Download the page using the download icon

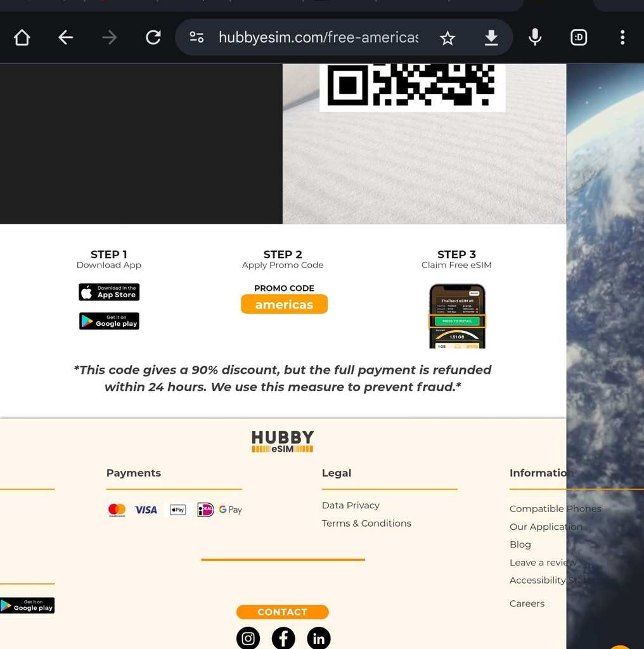(x=491, y=37)
